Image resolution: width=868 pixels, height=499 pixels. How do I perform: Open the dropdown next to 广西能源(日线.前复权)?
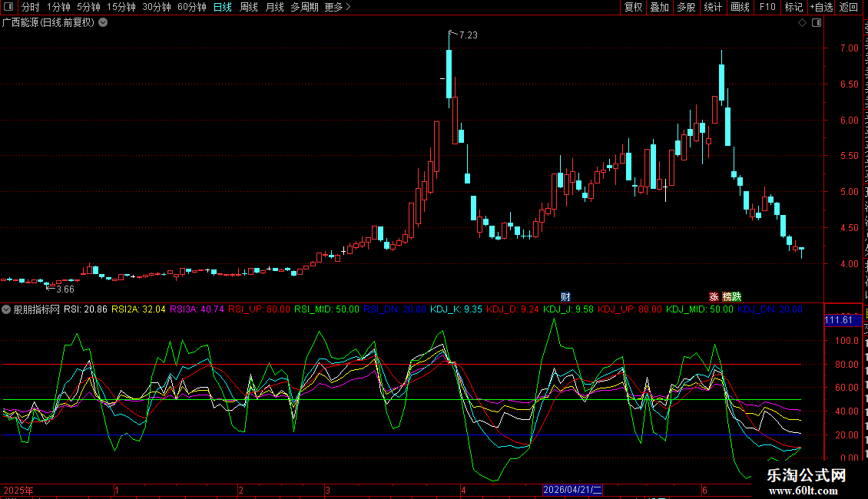103,23
